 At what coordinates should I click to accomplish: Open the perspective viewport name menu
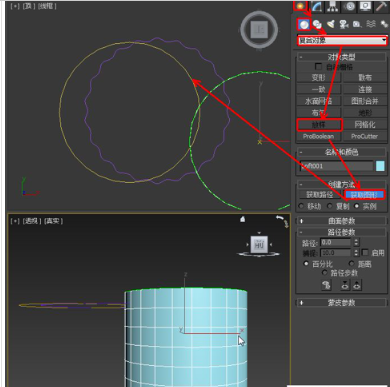coord(32,221)
